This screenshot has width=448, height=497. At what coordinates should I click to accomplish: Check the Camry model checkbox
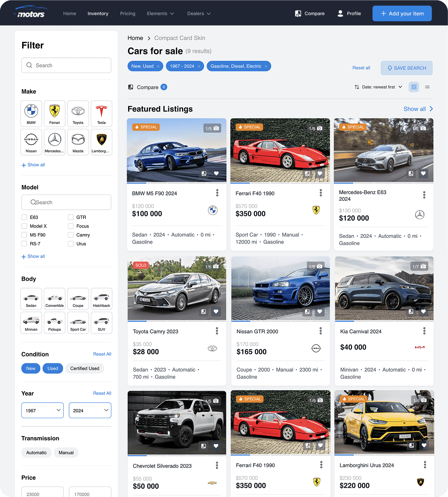click(x=71, y=235)
